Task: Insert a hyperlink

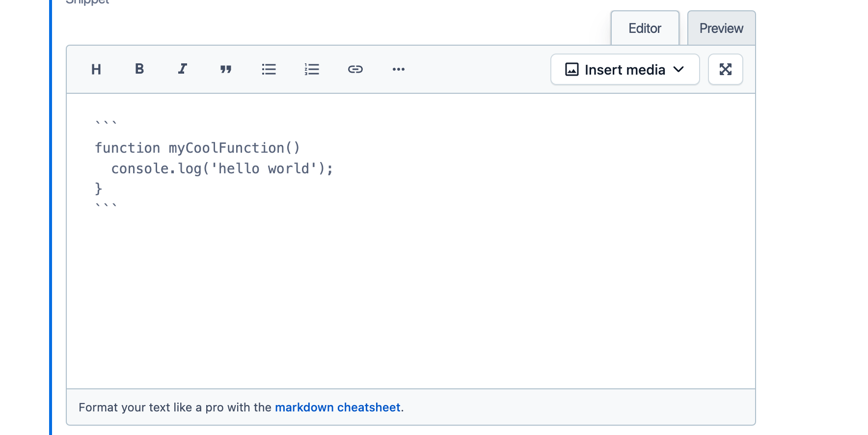Action: click(355, 69)
